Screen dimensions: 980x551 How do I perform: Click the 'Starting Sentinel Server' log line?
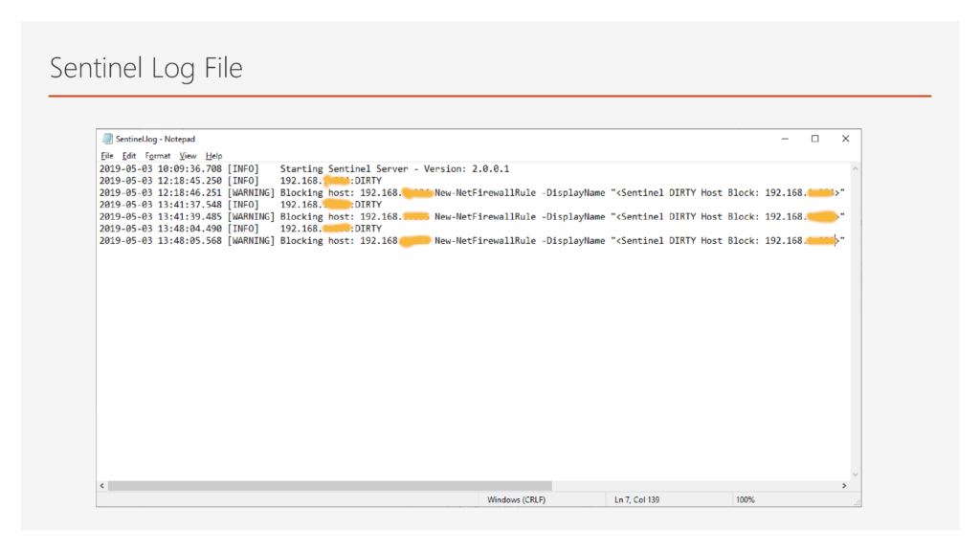click(x=394, y=168)
